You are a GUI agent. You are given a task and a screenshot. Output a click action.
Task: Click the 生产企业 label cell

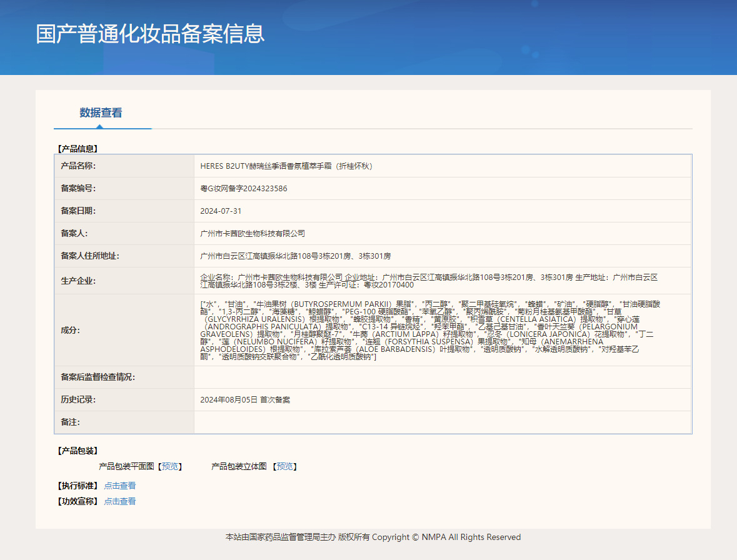coord(124,281)
